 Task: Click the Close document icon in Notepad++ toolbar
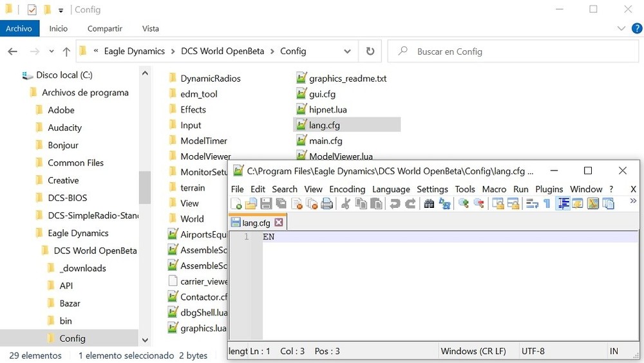coord(296,203)
